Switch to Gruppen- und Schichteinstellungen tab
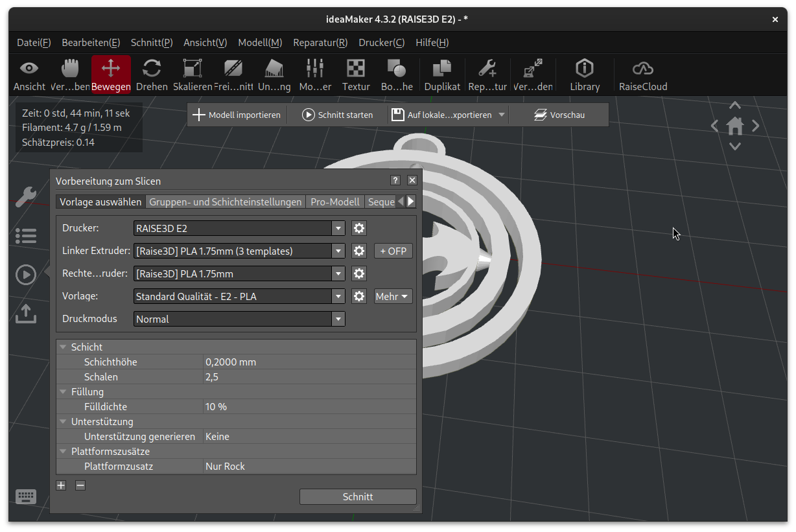This screenshot has width=796, height=532. (x=226, y=202)
